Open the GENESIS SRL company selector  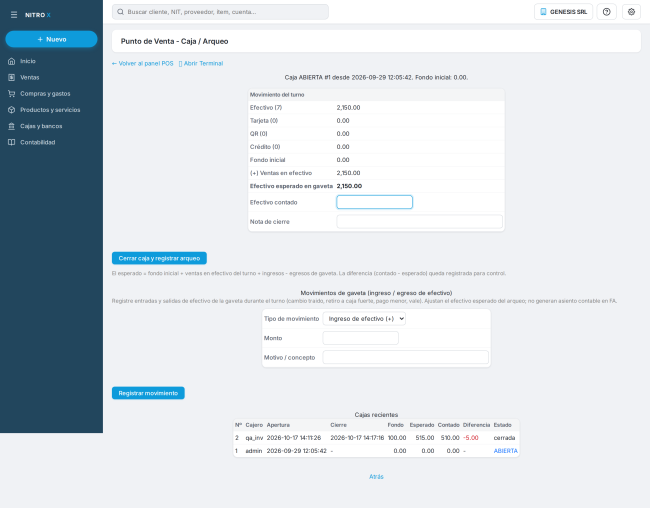click(x=563, y=12)
